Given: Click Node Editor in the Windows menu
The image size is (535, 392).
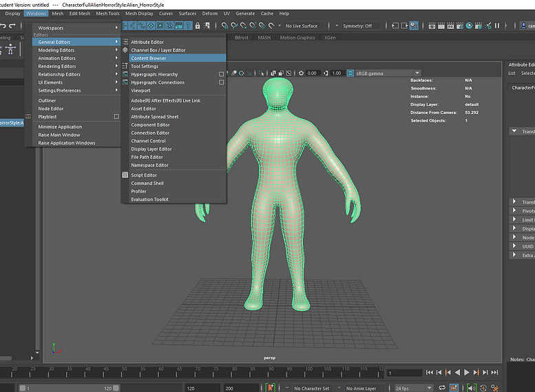Looking at the screenshot, I should tap(76, 109).
